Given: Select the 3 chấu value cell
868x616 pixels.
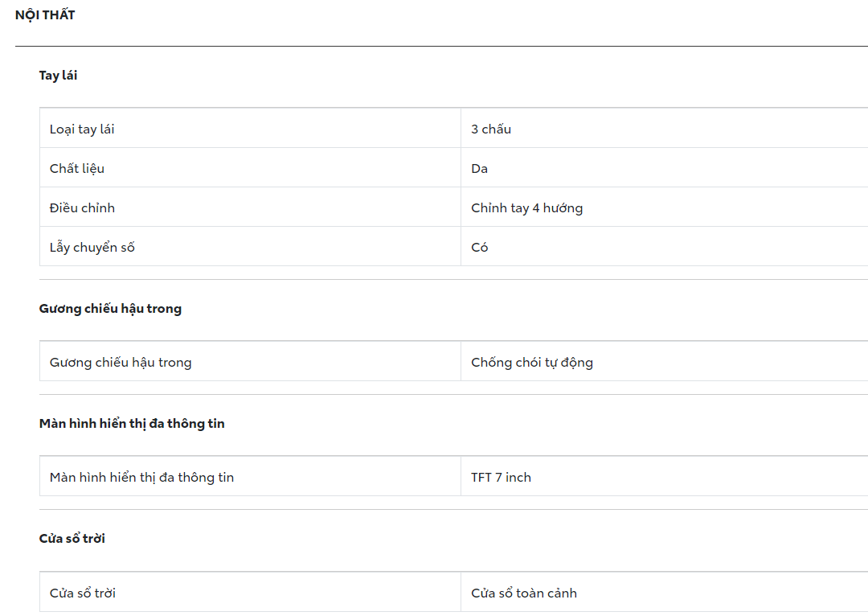Looking at the screenshot, I should point(491,129).
